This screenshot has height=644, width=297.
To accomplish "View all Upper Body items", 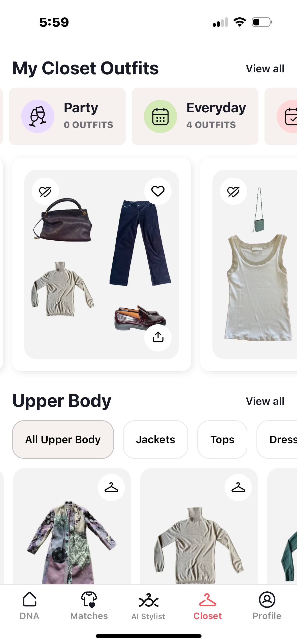I will [x=265, y=401].
